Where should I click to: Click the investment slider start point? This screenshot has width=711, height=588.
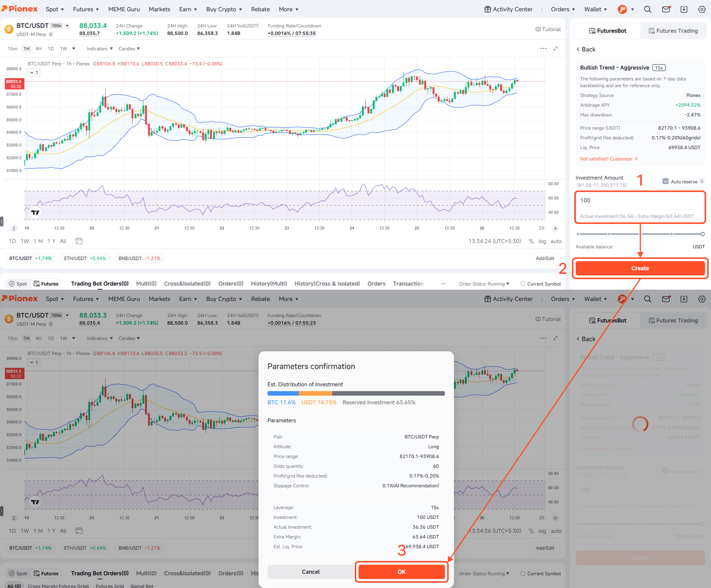578,234
